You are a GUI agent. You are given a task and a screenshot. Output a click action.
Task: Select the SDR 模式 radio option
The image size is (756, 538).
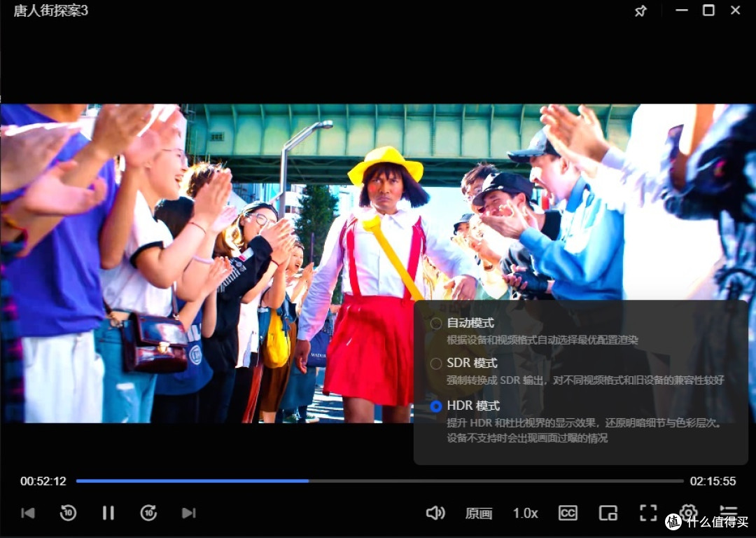pos(436,364)
